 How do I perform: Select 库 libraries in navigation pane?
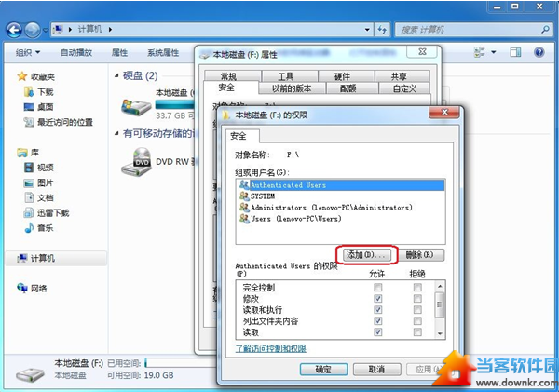coord(28,153)
